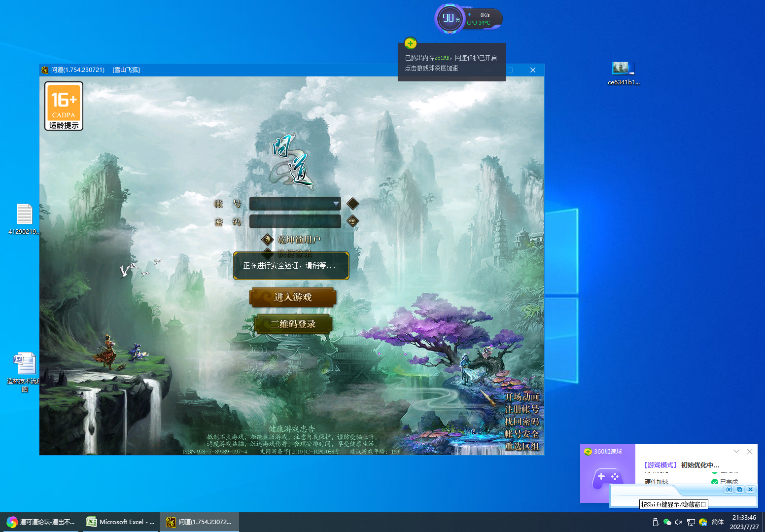Screen dimensions: 765x532
Task: Open the taskbar clock showing 21:33:46
Action: [x=744, y=522]
